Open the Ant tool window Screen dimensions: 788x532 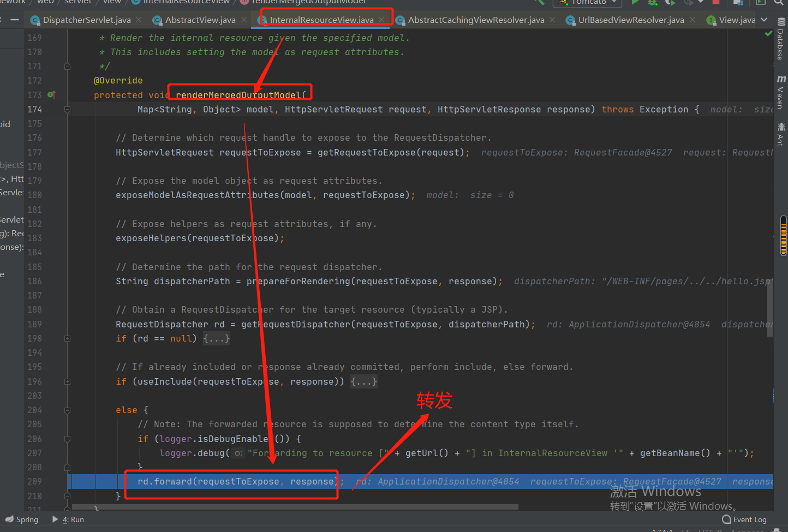(780, 134)
